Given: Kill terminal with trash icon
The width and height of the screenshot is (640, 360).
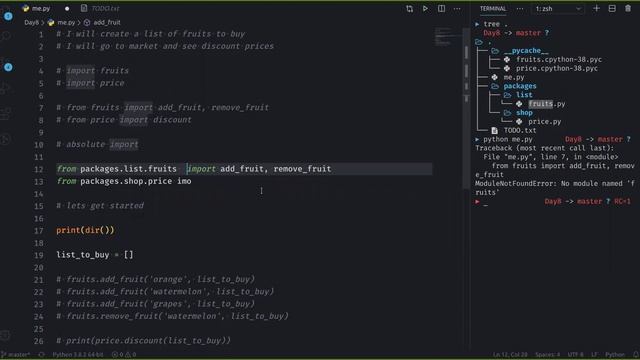Looking at the screenshot, I should pyautogui.click(x=628, y=9).
